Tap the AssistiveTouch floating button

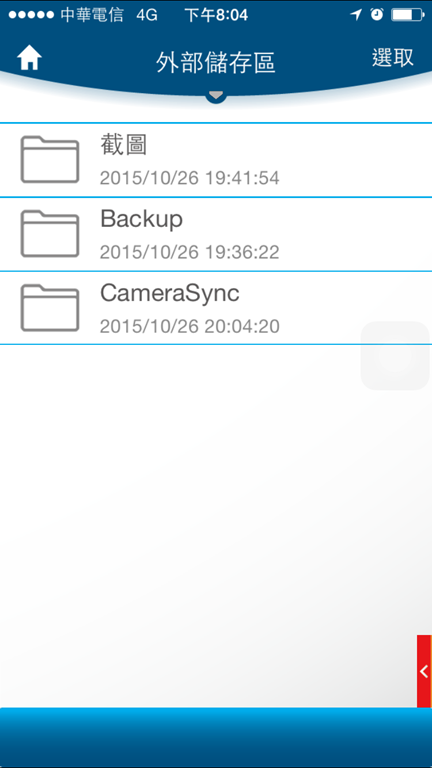point(395,356)
